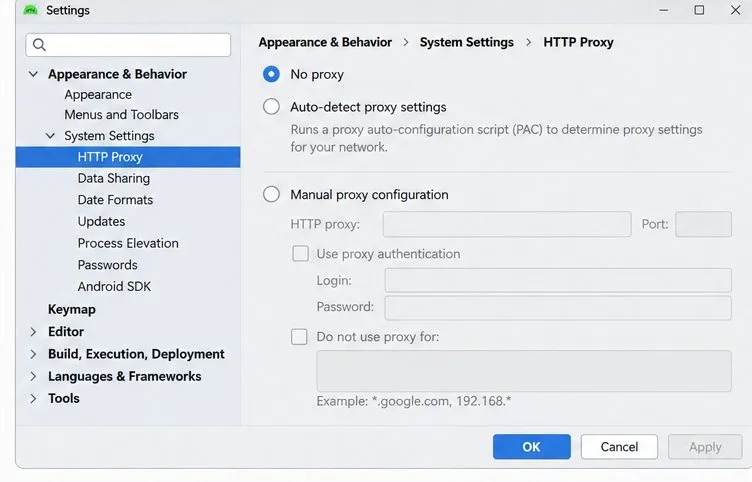Select Languages & Frameworks category

(x=124, y=376)
